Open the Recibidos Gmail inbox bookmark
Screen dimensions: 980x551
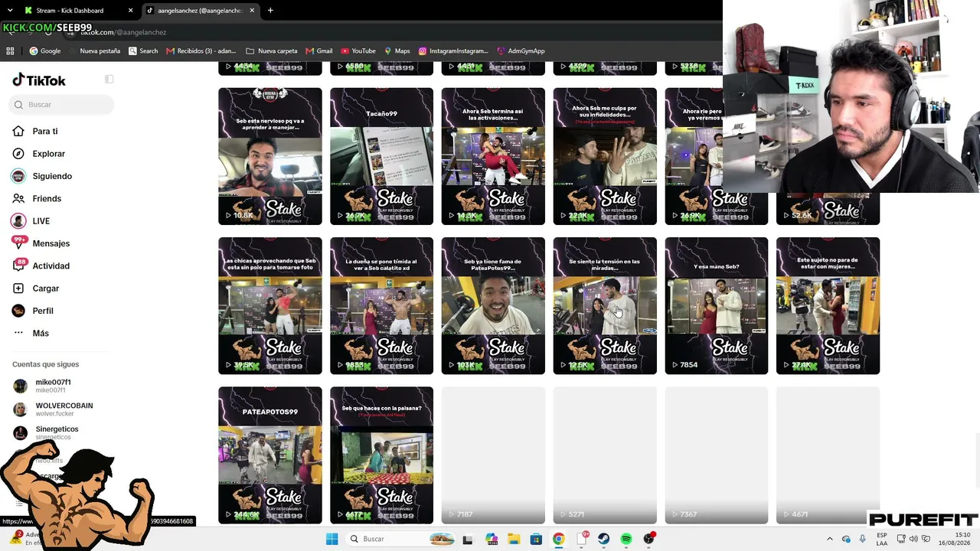click(x=201, y=51)
